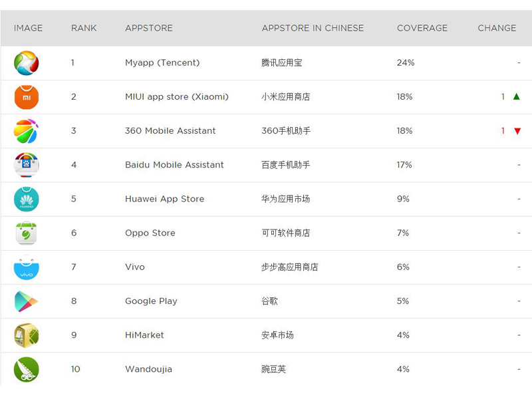Click the Wandoujia store name text
This screenshot has height=399, width=532.
pyautogui.click(x=148, y=369)
